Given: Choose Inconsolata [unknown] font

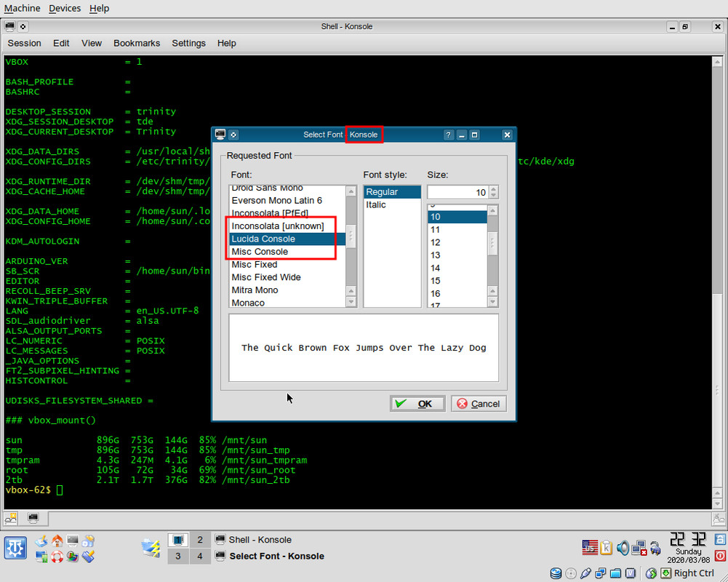Looking at the screenshot, I should (x=287, y=226).
